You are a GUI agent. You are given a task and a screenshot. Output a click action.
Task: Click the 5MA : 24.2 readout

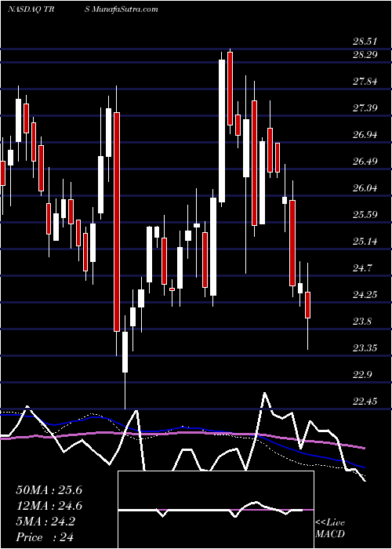(45, 522)
